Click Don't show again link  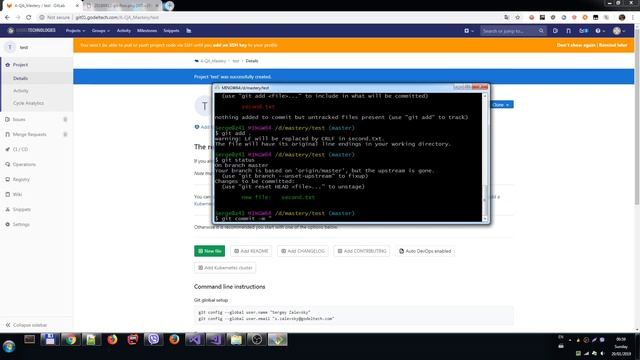click(x=576, y=45)
